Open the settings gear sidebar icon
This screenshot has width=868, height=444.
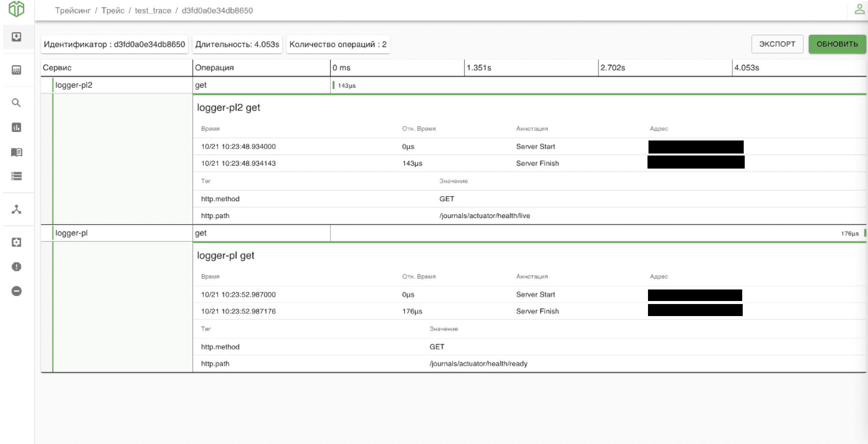(x=17, y=242)
